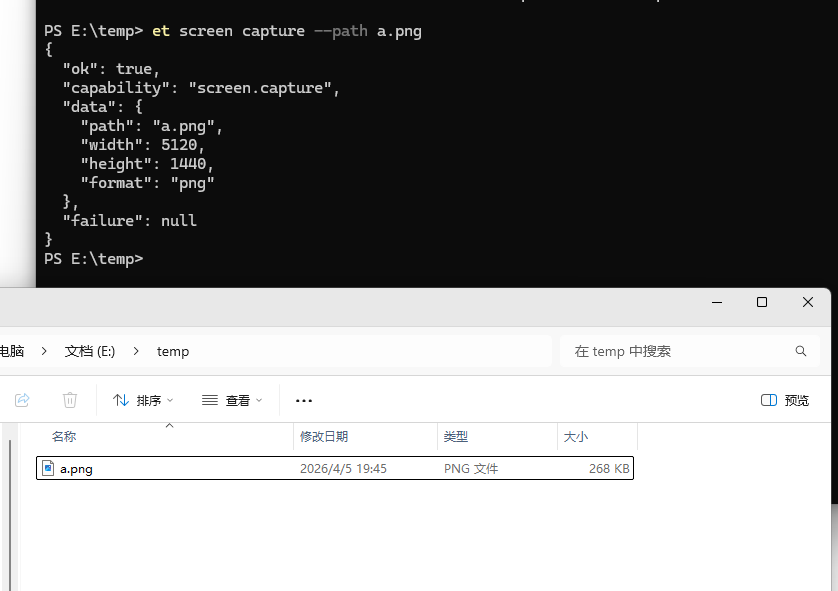Click the 'temp' breadcrumb segment

pos(173,352)
